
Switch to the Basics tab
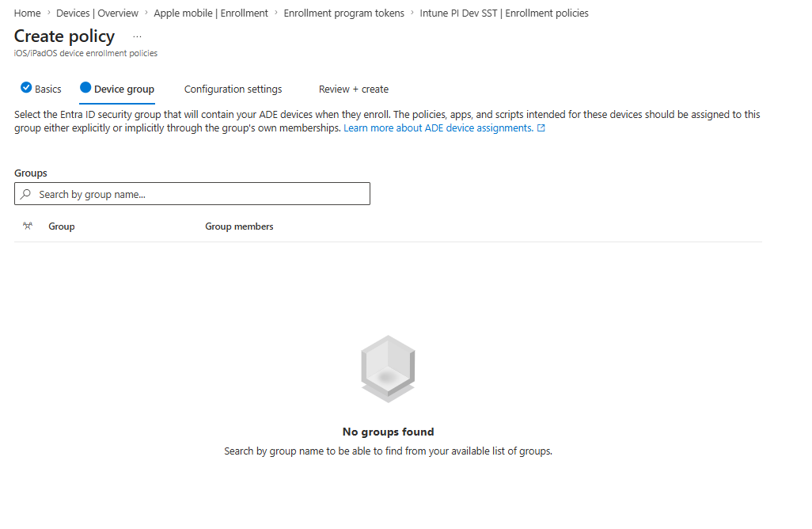[x=41, y=89]
